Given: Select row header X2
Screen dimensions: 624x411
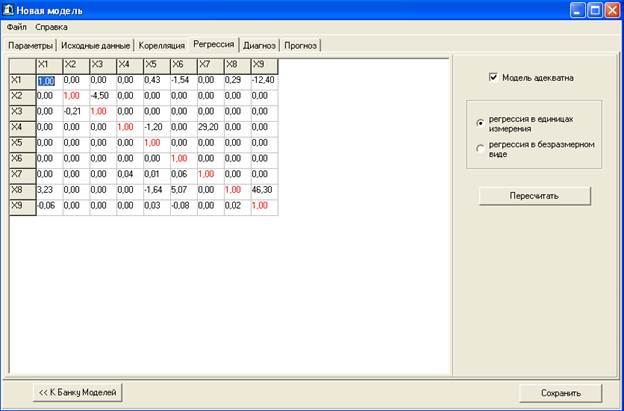Looking at the screenshot, I should pyautogui.click(x=23, y=98).
